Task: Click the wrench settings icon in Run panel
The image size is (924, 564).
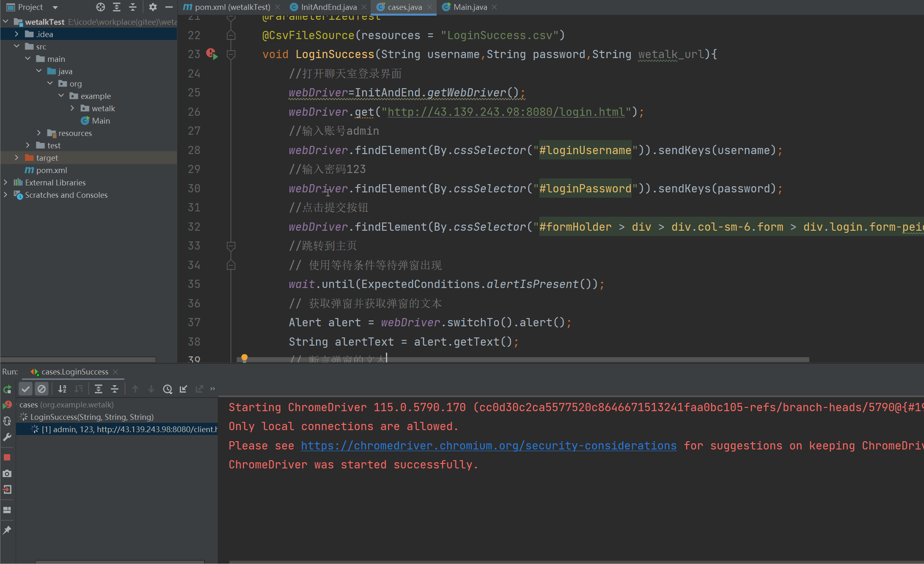Action: point(7,437)
